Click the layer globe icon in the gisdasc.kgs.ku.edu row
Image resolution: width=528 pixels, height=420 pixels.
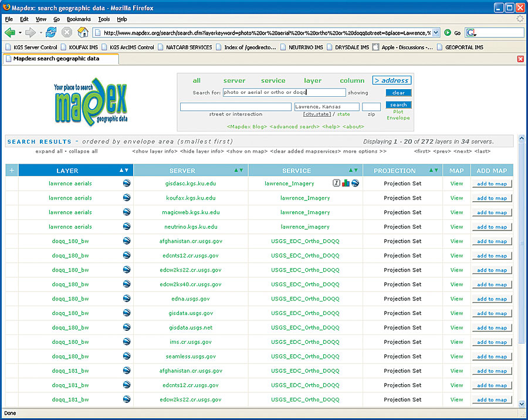pyautogui.click(x=127, y=183)
